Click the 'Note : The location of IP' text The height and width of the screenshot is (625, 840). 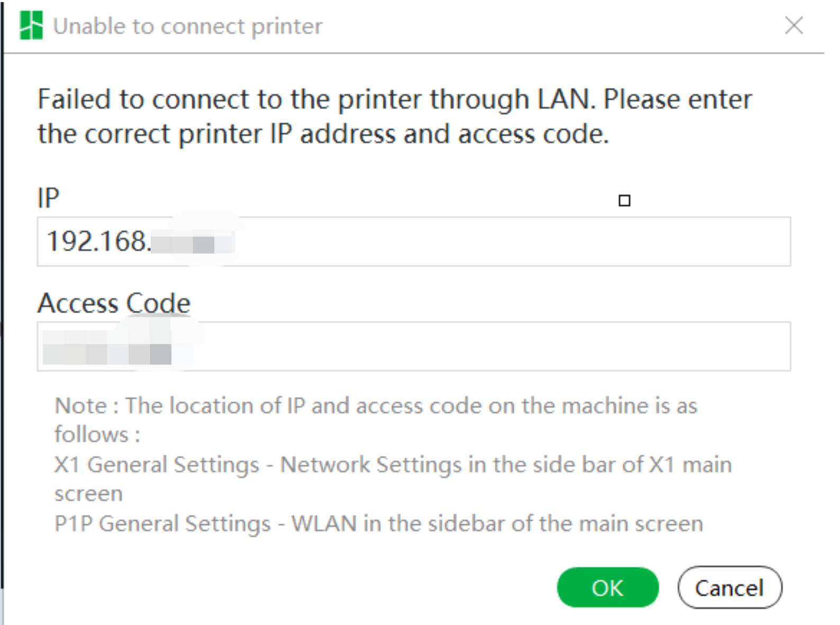point(376,406)
